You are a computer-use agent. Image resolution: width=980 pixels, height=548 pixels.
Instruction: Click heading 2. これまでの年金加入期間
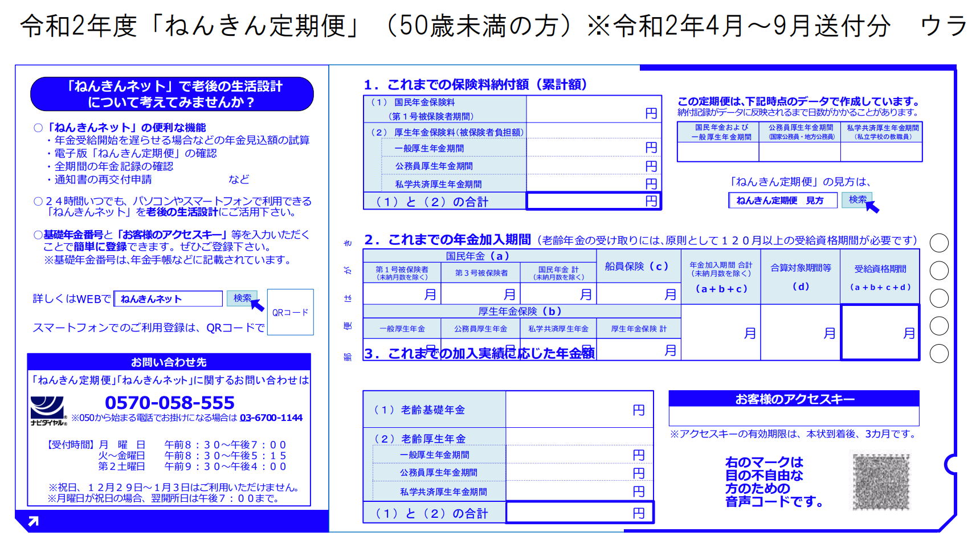[447, 239]
